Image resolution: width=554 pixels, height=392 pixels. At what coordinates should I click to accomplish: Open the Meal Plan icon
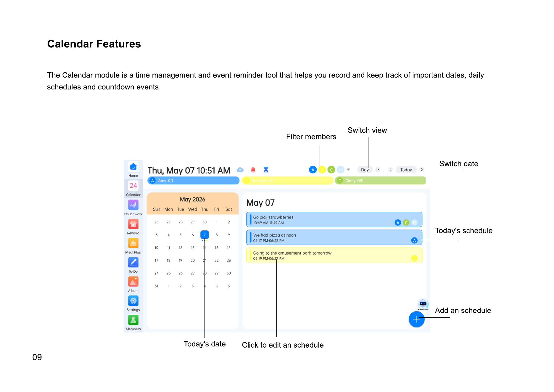point(133,243)
